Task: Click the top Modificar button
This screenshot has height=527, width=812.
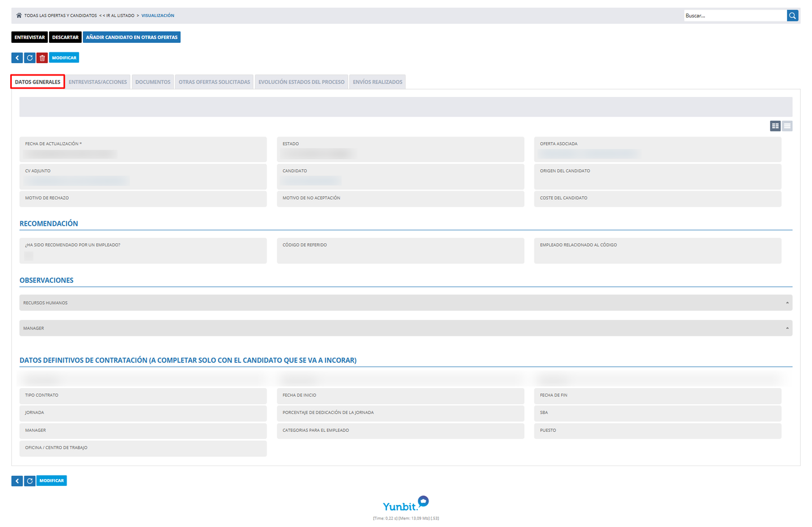Action: [64, 58]
